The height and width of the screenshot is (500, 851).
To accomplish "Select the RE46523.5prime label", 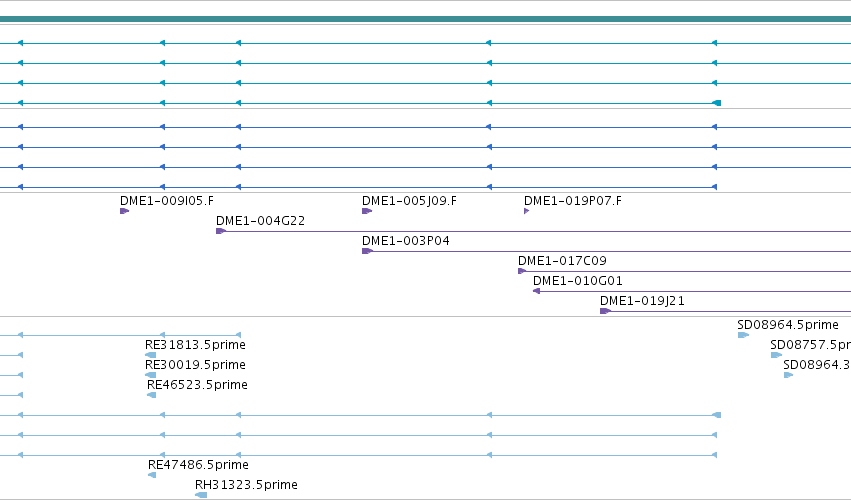I will point(197,385).
